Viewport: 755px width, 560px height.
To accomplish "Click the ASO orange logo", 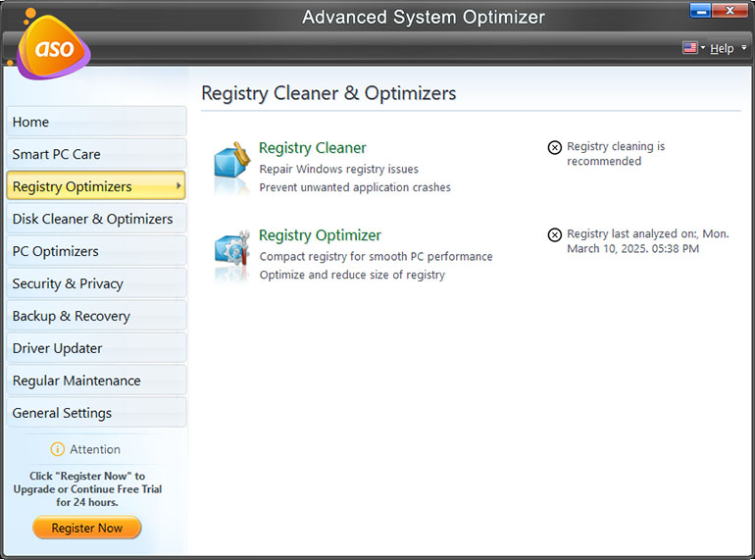I will point(53,46).
